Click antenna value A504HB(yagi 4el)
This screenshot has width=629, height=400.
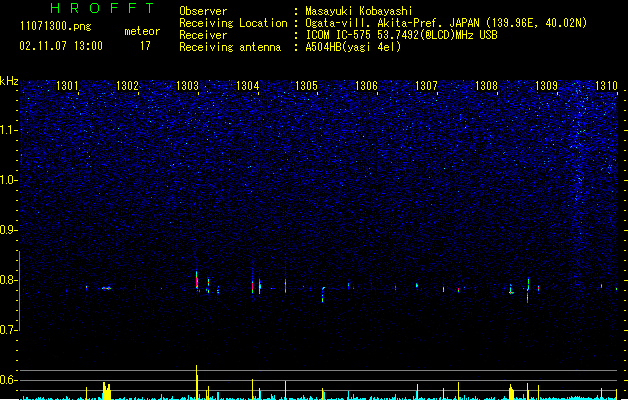(x=353, y=47)
